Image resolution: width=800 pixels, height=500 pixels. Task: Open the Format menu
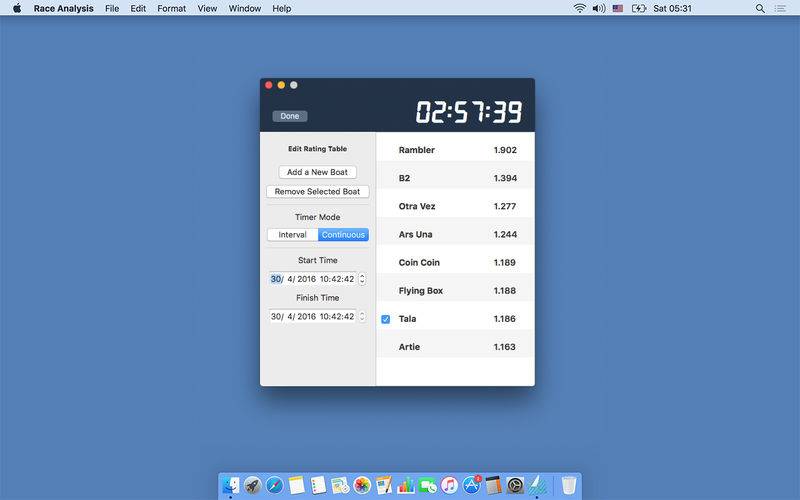click(x=171, y=8)
